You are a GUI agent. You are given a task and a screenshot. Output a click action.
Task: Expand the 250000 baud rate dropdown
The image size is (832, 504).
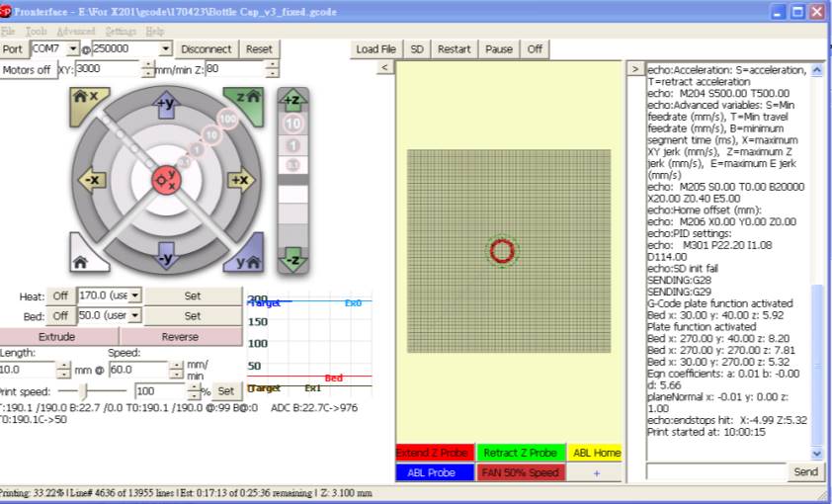(165, 48)
